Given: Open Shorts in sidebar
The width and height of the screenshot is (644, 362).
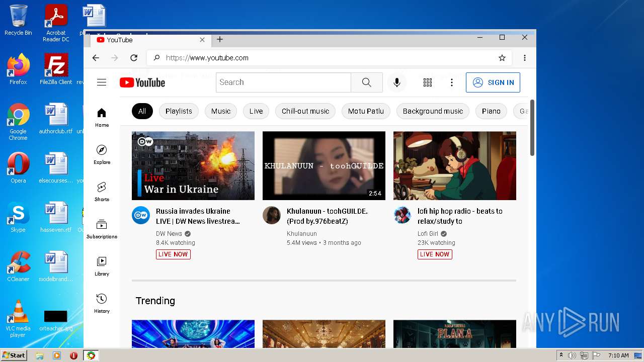Looking at the screenshot, I should (x=102, y=192).
